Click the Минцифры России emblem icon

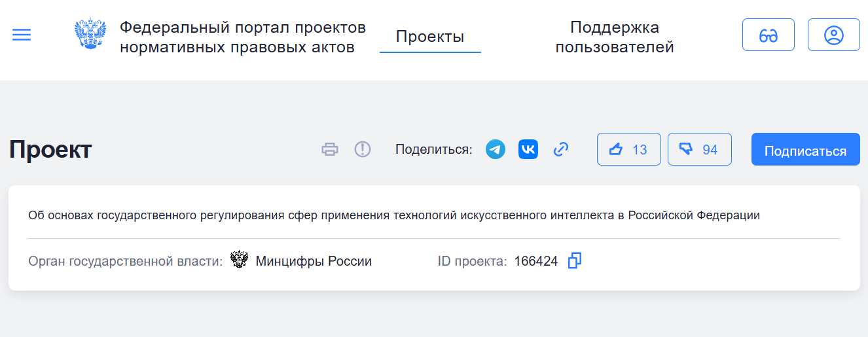(x=240, y=261)
